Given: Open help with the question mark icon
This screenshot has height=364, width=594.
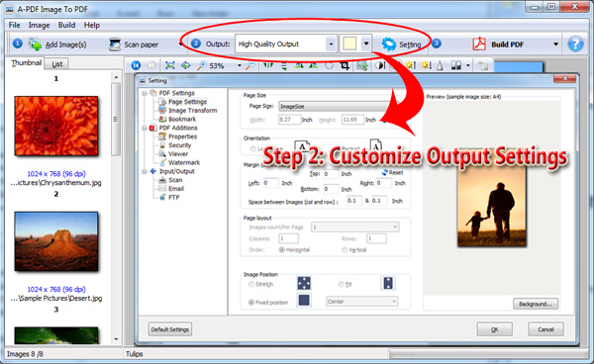Looking at the screenshot, I should pyautogui.click(x=575, y=45).
